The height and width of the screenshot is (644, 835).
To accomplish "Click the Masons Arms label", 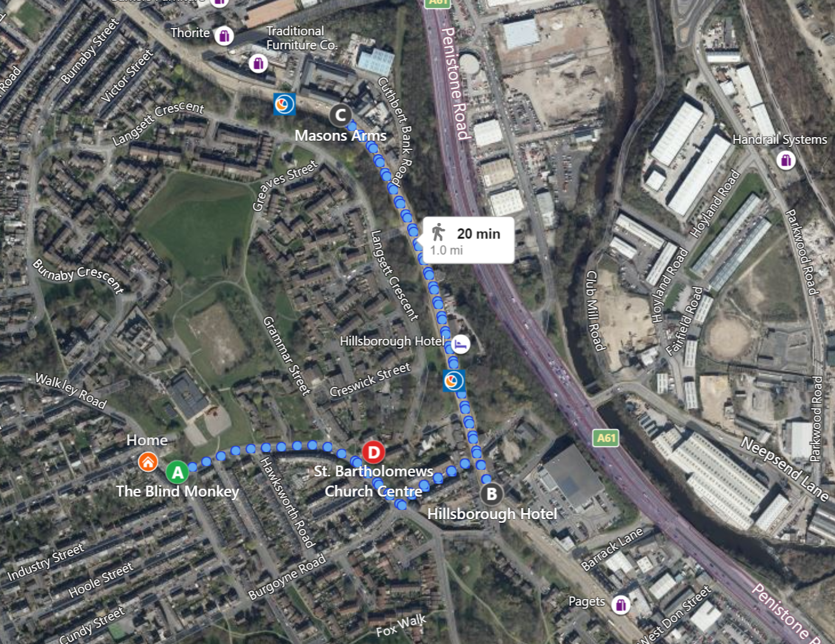I will (x=340, y=136).
